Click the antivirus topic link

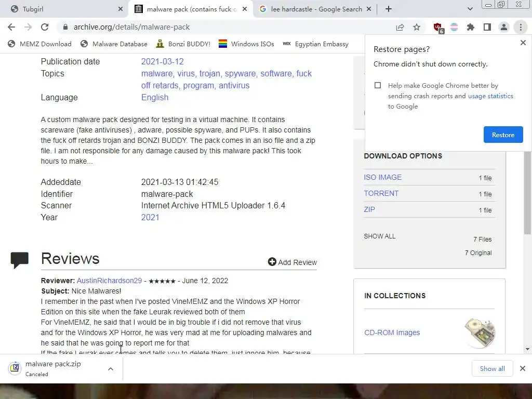(234, 85)
